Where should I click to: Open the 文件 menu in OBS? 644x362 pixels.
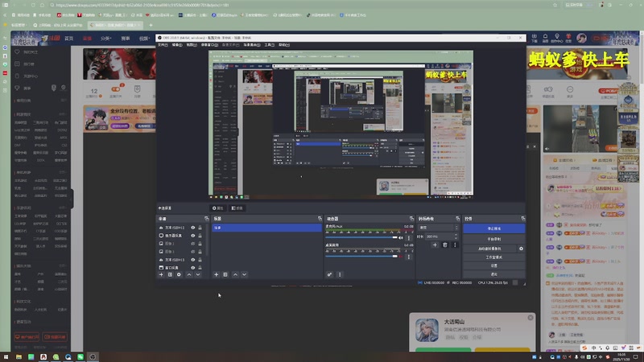163,45
